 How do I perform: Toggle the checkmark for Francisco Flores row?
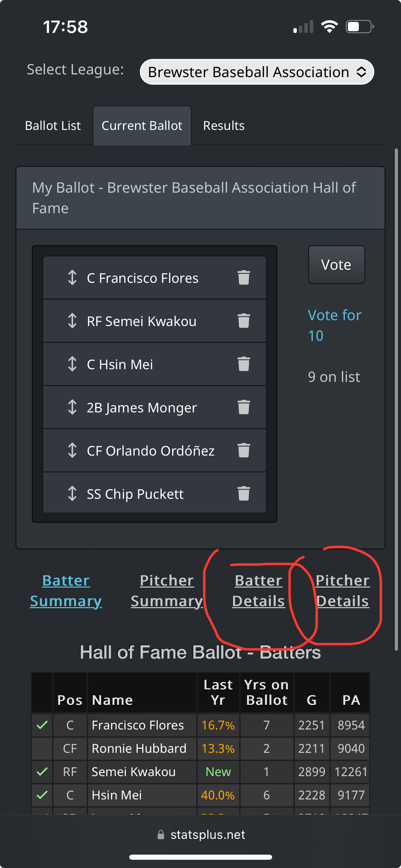[42, 725]
